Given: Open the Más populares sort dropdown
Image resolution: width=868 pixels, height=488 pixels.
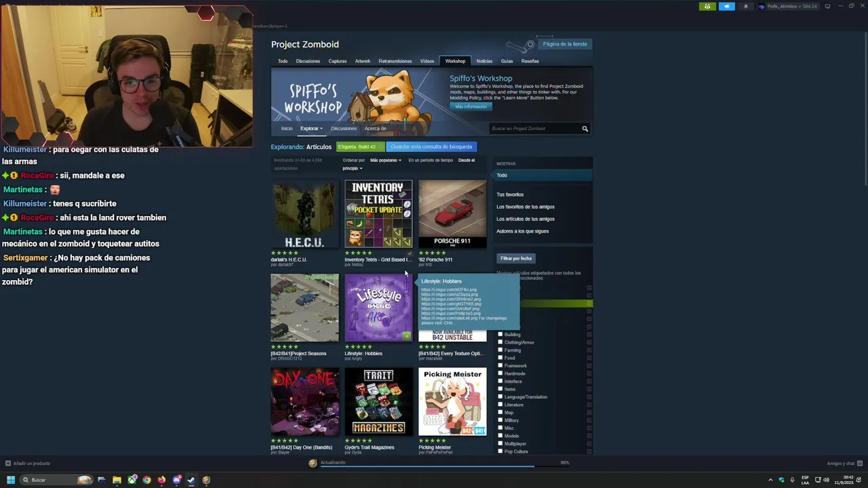Looking at the screenshot, I should 386,160.
